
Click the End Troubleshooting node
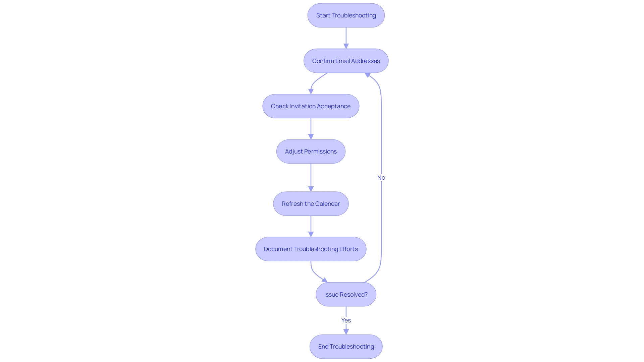pyautogui.click(x=346, y=346)
